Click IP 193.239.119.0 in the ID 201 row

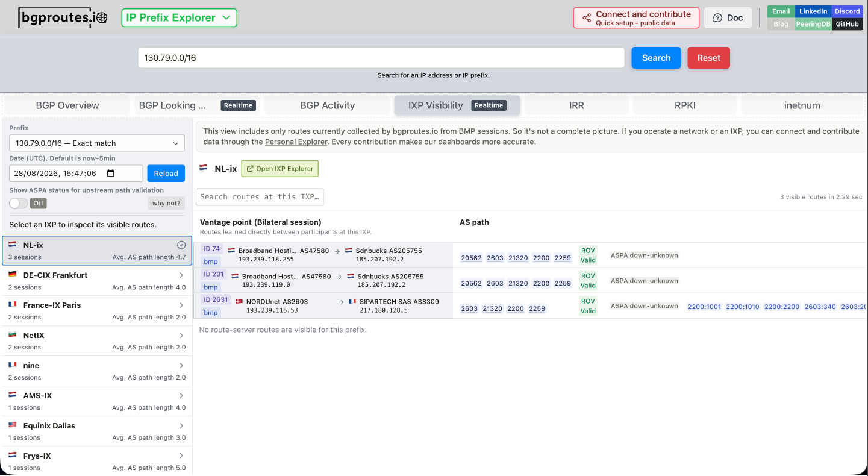(266, 285)
